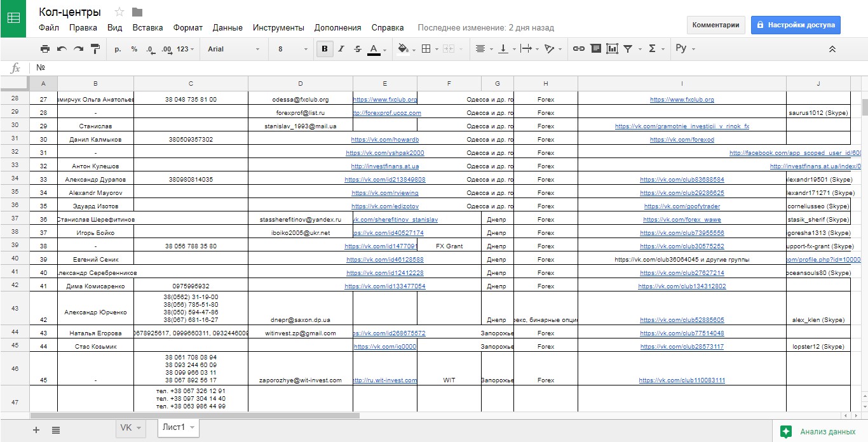The height and width of the screenshot is (442, 868).
Task: Click the vertical scrollbar thumb
Action: [864, 107]
